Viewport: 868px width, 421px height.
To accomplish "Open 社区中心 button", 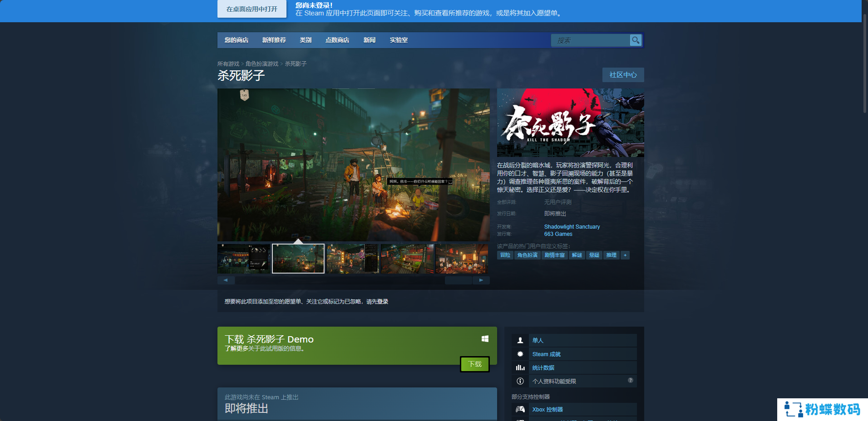I will 623,75.
